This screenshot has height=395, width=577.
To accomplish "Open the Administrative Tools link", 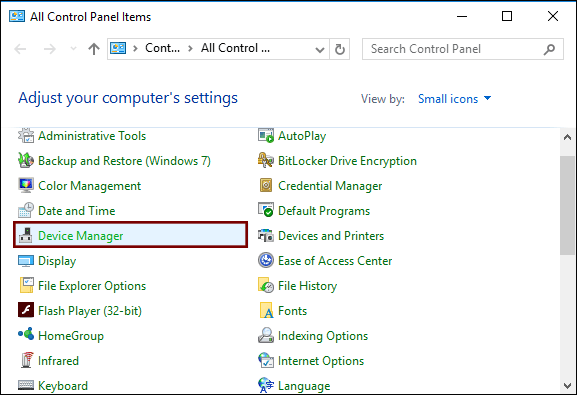I will (92, 136).
